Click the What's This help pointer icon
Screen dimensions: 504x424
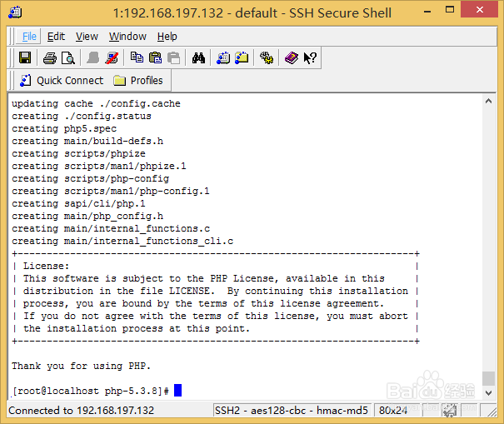[x=310, y=58]
